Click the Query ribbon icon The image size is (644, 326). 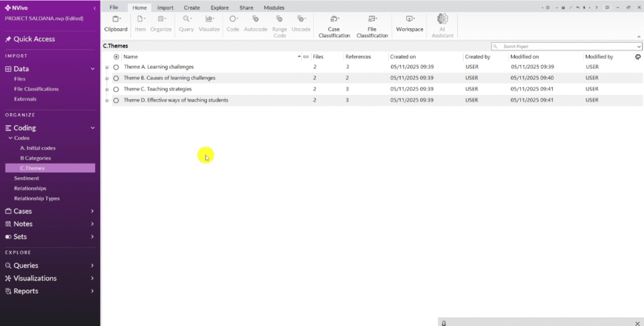[x=186, y=19]
